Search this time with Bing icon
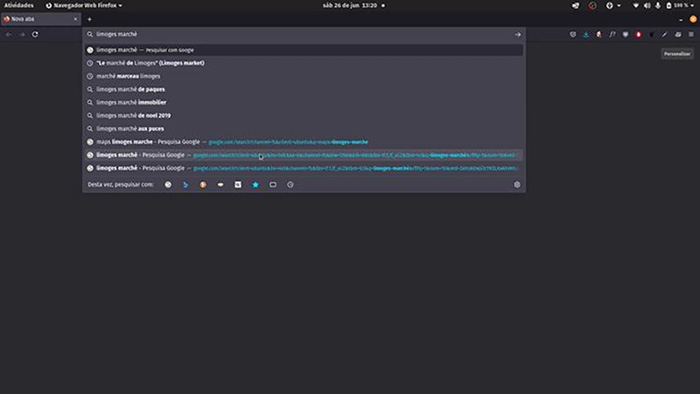The width and height of the screenshot is (700, 394). (x=185, y=185)
